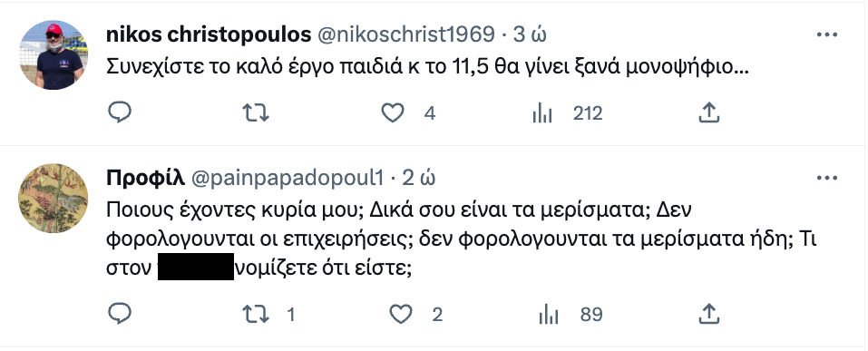Open the @nikoschrist1969 handle link
868x351 pixels.
pos(405,34)
